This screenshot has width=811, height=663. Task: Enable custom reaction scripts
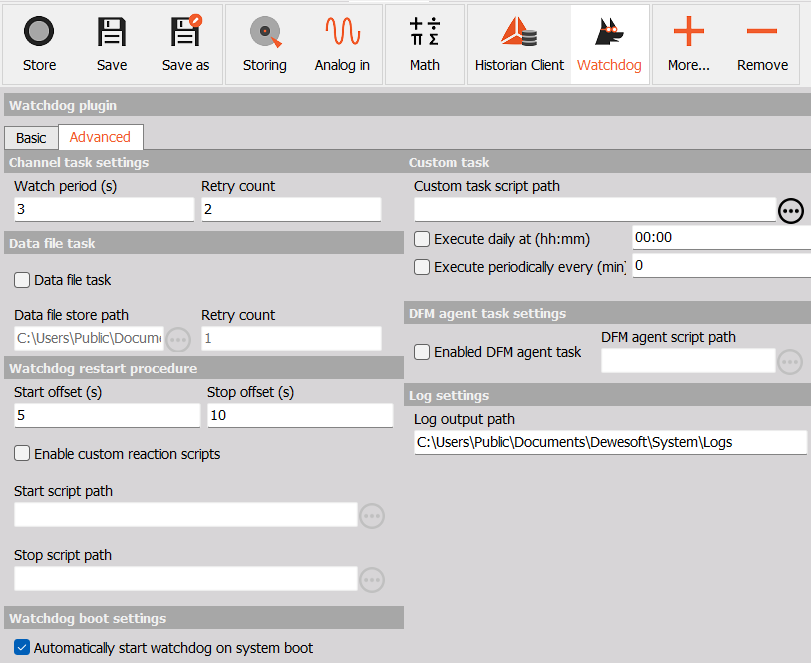pos(21,454)
